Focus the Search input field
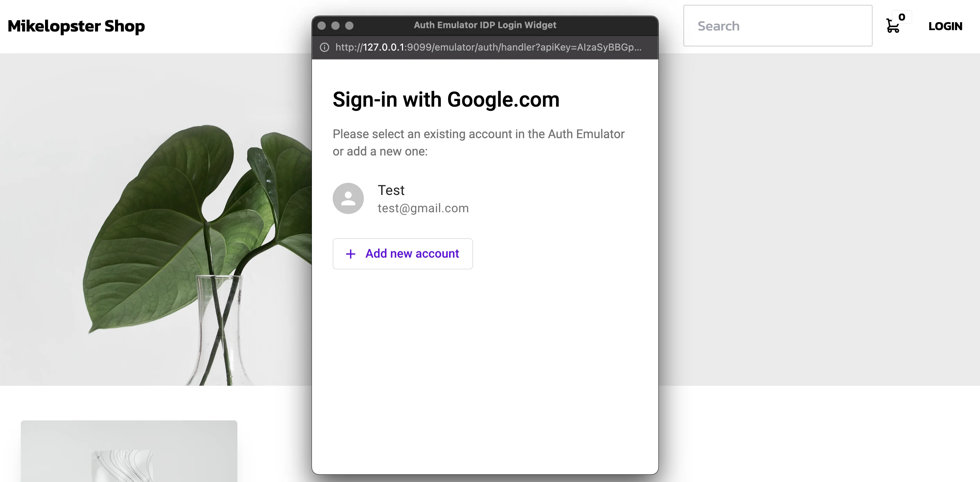This screenshot has width=980, height=482. [778, 26]
